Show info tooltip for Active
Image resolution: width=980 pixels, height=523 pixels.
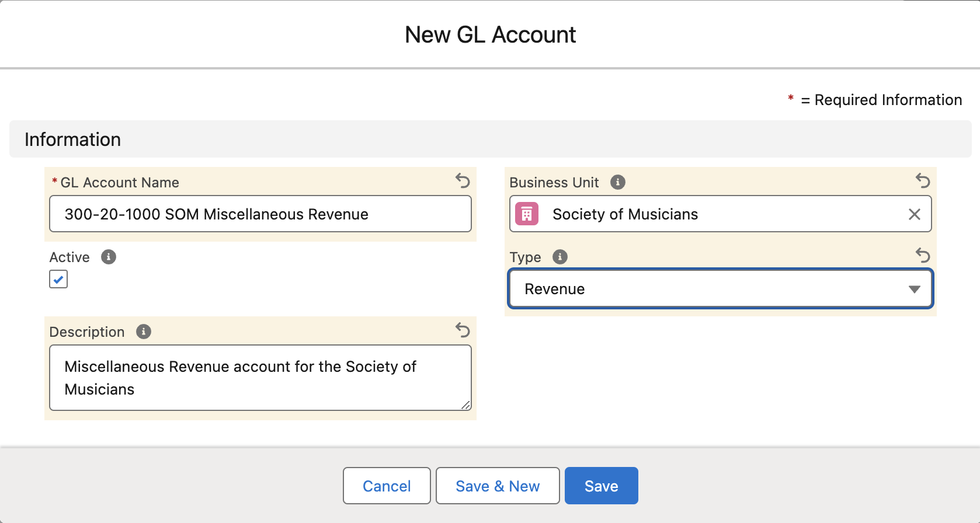109,257
